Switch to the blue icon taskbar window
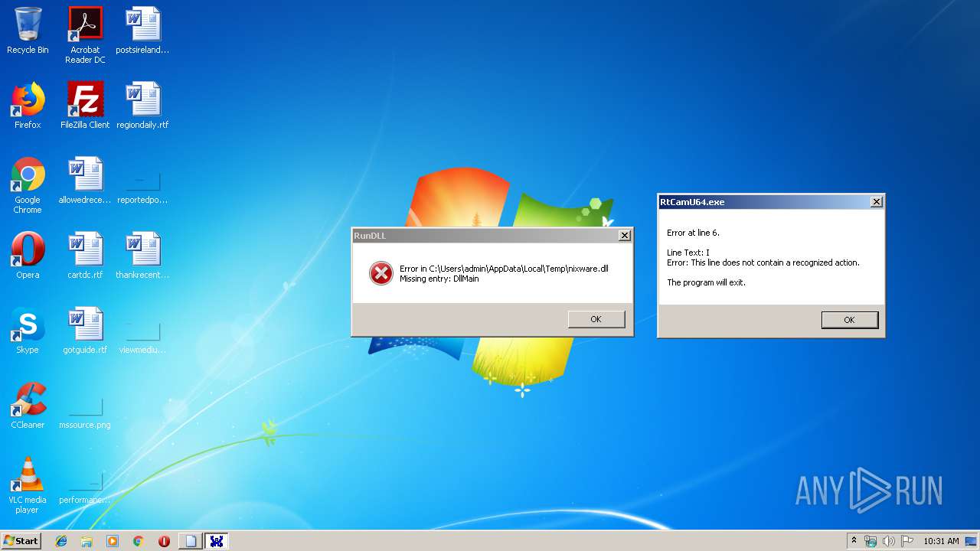This screenshot has width=980, height=551. (217, 541)
